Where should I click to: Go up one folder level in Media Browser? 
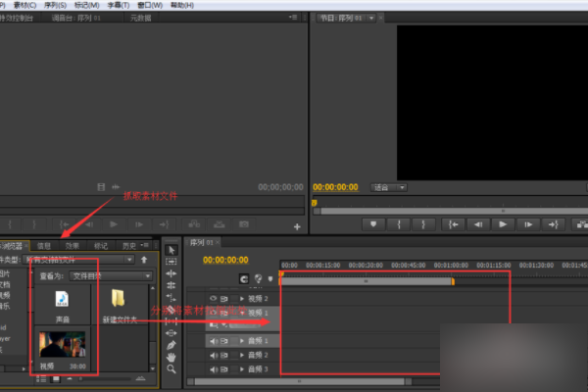144,260
